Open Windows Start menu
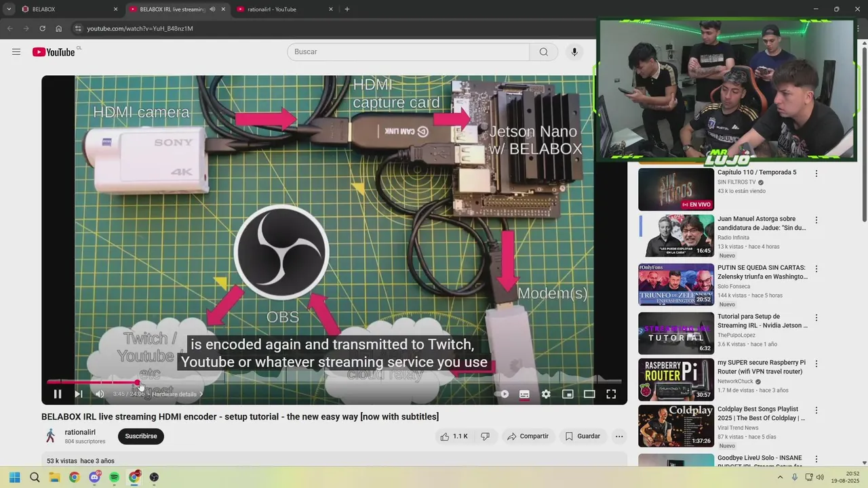This screenshot has width=868, height=488. tap(15, 477)
